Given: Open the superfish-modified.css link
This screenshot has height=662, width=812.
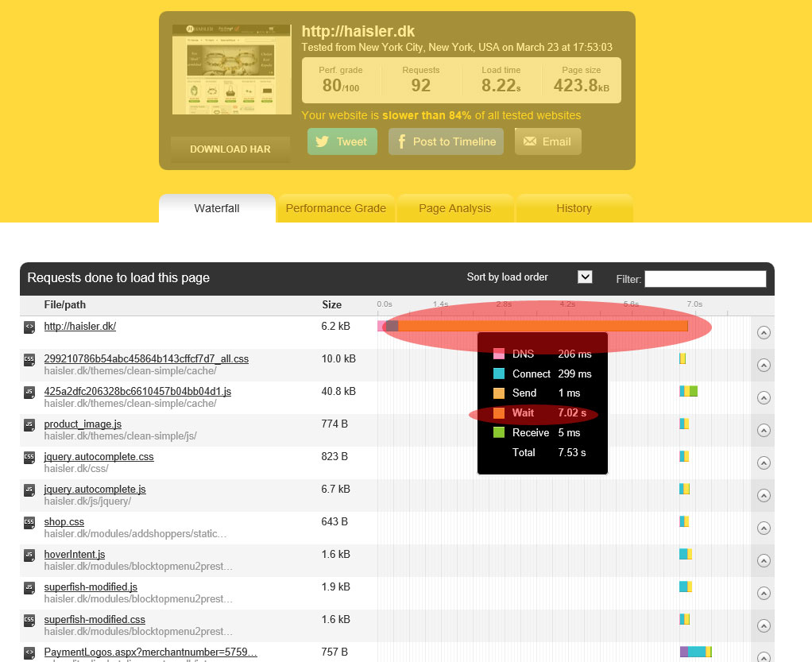Looking at the screenshot, I should [95, 620].
